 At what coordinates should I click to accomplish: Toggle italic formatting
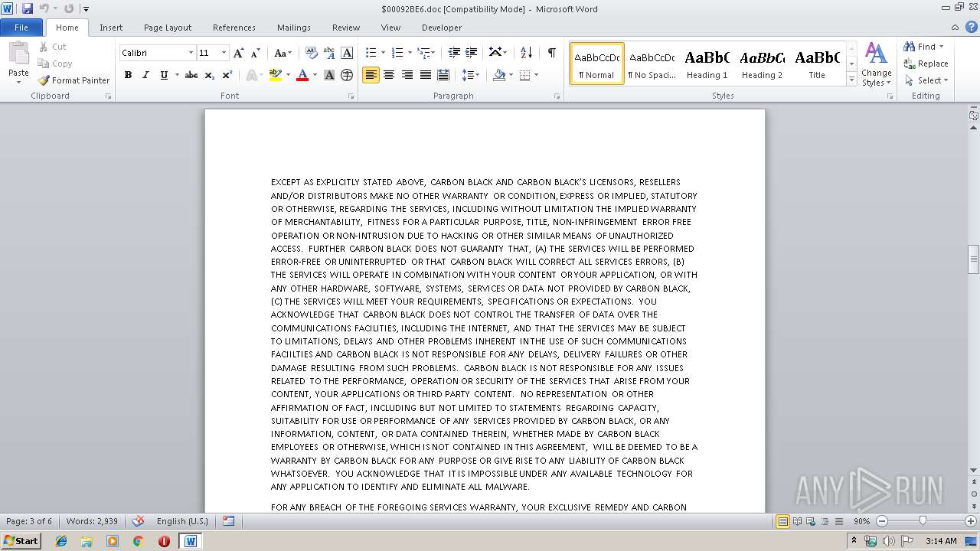[x=145, y=75]
